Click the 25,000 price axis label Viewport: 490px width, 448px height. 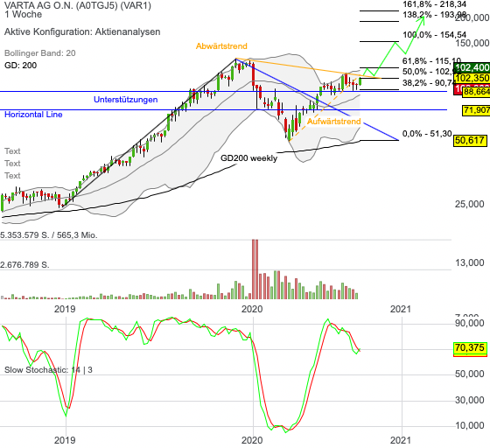point(469,204)
